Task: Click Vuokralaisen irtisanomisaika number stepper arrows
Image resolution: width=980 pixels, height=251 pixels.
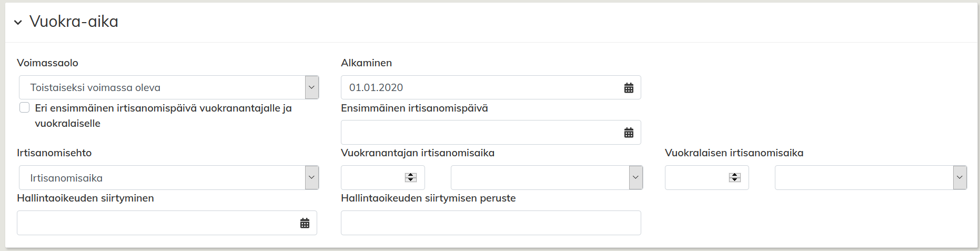Action: 735,178
